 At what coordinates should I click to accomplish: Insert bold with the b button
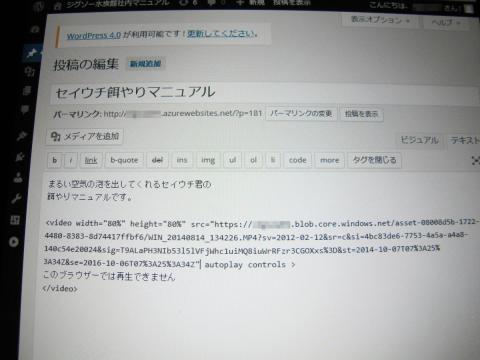pyautogui.click(x=55, y=160)
